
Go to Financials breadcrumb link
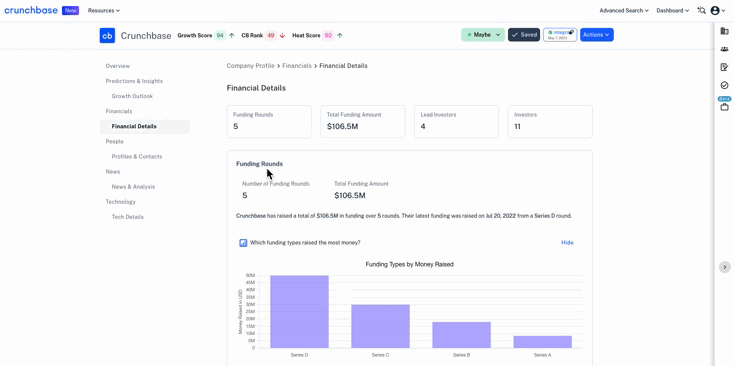297,66
